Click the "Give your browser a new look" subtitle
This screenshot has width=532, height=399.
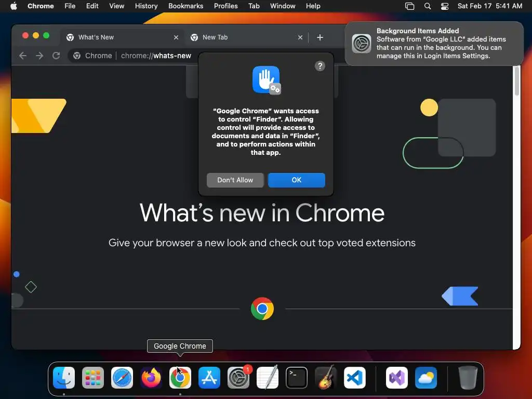(x=262, y=243)
